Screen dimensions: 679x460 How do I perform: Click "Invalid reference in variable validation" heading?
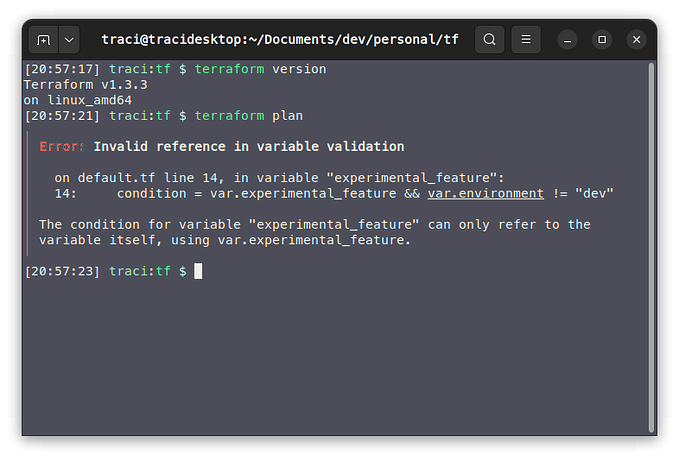249,147
